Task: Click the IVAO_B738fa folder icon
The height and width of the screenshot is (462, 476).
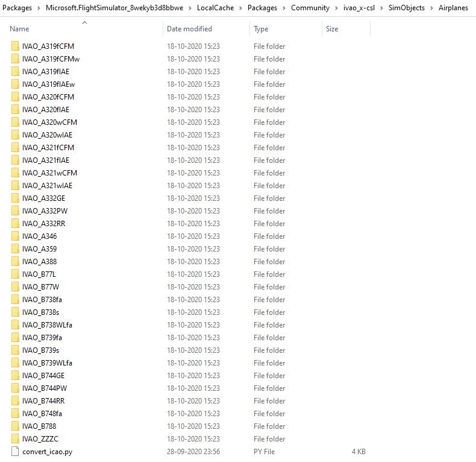Action: [x=15, y=299]
